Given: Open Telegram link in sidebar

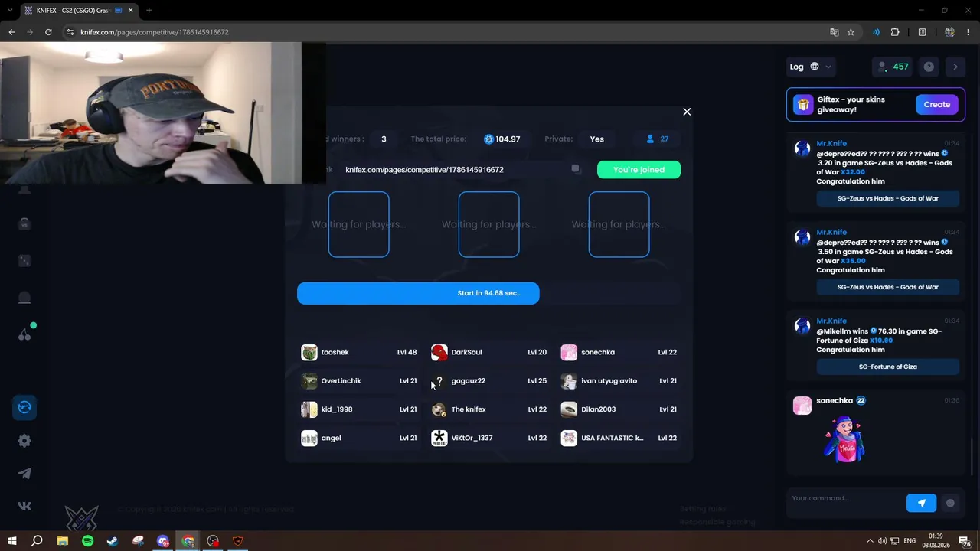Looking at the screenshot, I should tap(24, 474).
